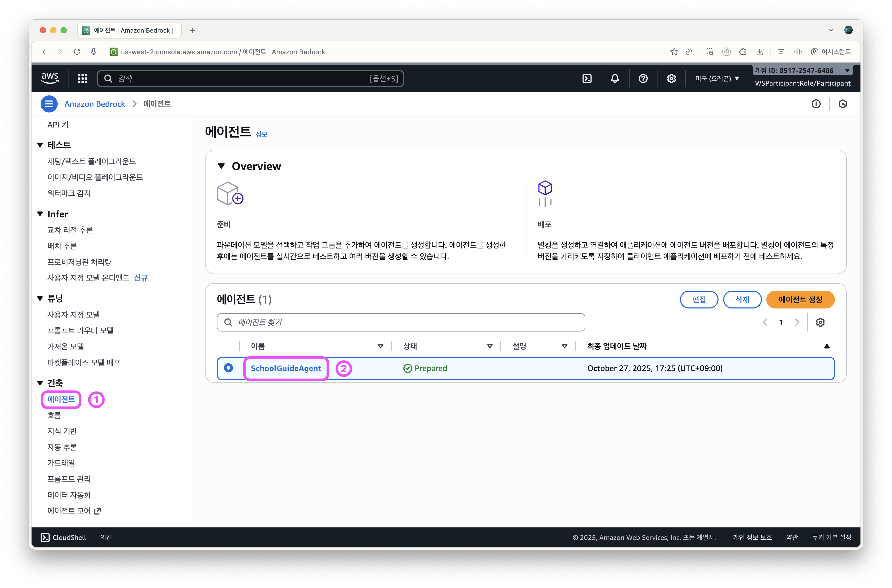The image size is (892, 588).
Task: Collapse the Overview panel
Action: (221, 166)
